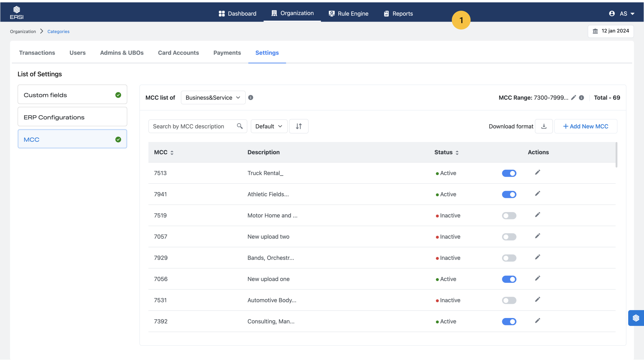Edit the Consulting, Man... MCC row

point(537,321)
